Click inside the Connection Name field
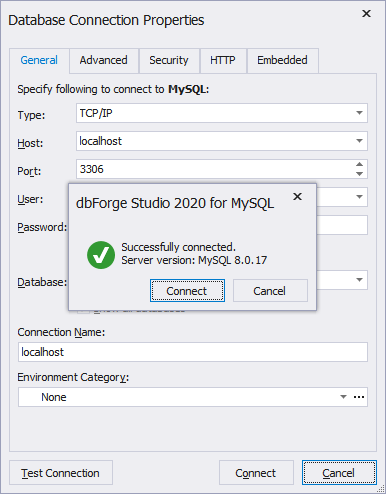Viewport: 386px width, 494px height. (x=193, y=352)
